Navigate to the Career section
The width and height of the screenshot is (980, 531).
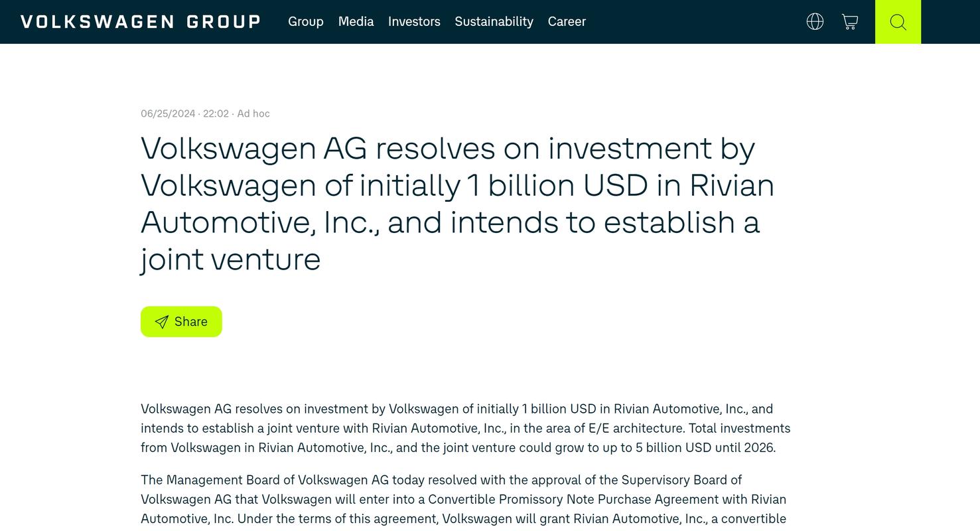(567, 22)
